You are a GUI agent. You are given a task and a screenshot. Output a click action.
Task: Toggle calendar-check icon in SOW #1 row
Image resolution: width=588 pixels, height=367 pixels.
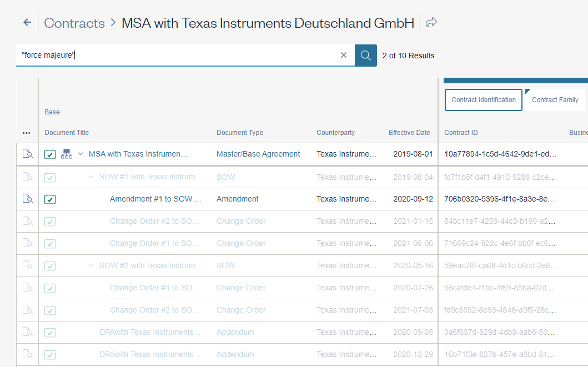click(x=50, y=177)
